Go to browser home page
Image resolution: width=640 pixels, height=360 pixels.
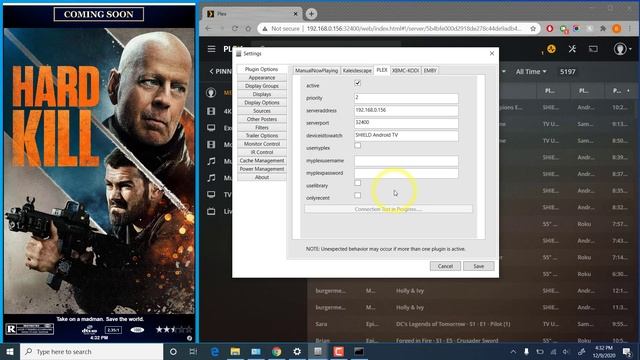[248, 29]
